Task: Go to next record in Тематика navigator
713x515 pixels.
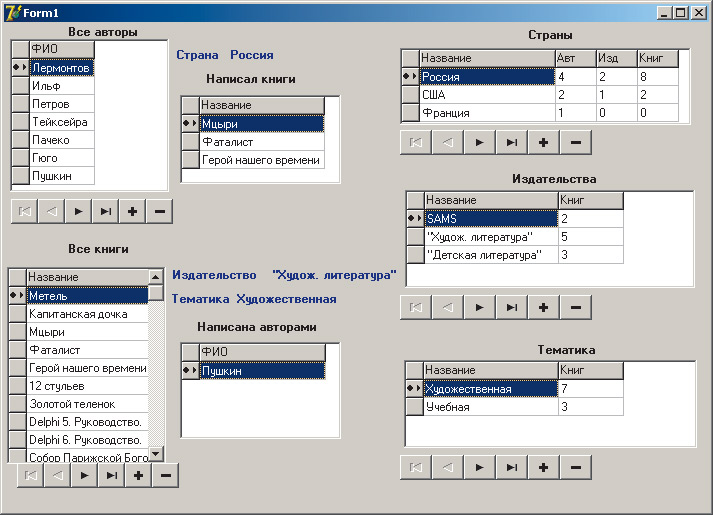Action: [x=479, y=467]
